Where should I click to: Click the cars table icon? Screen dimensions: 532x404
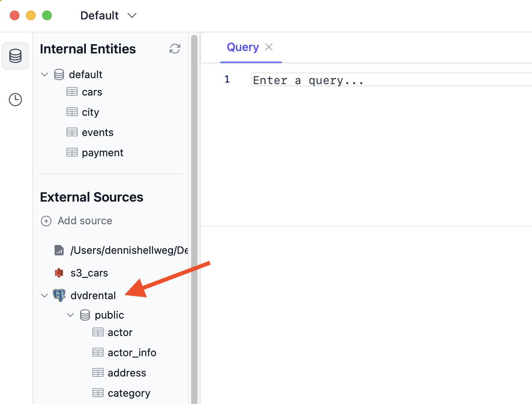[x=72, y=92]
